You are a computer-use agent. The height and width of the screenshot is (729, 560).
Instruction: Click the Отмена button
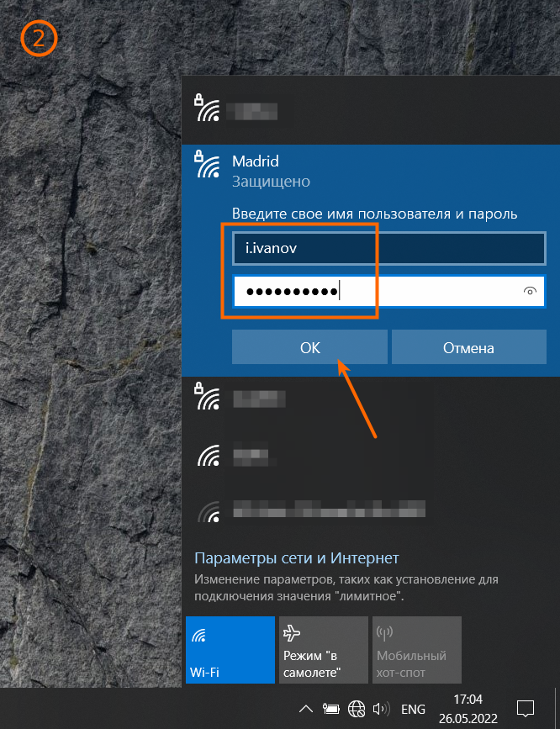point(468,347)
